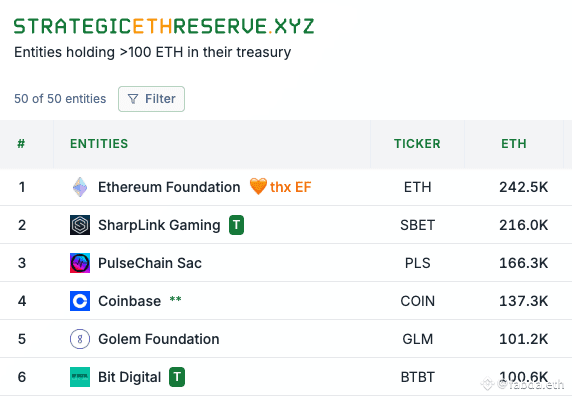Open the StrategicETHReserve.xyz site title
This screenshot has width=572, height=400.
pyautogui.click(x=164, y=26)
